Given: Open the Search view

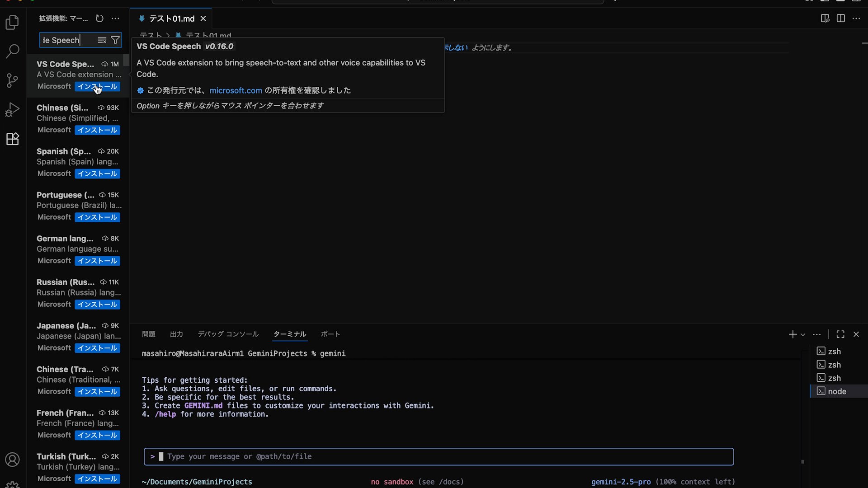Looking at the screenshot, I should pyautogui.click(x=12, y=52).
